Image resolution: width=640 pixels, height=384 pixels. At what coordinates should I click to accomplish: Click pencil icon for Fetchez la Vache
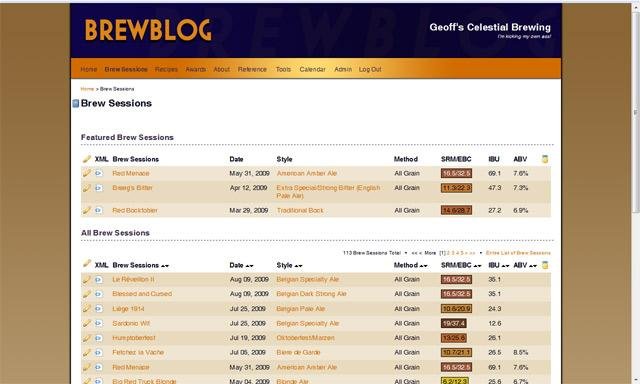pos(87,352)
